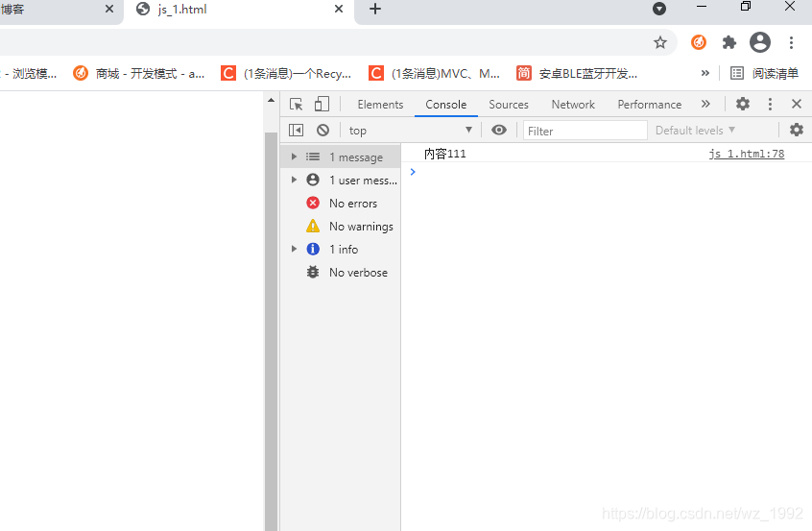Open the top JavaScript context dropdown

coord(410,130)
